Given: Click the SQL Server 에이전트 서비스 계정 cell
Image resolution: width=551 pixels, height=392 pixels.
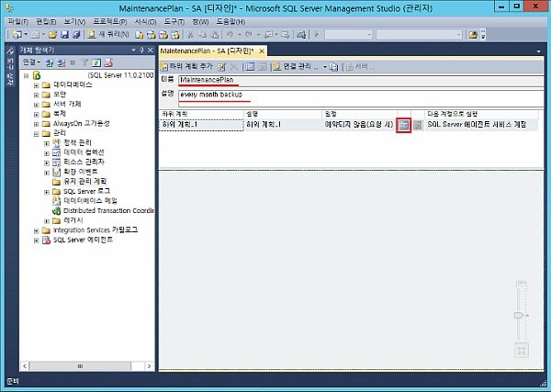Looking at the screenshot, I should tap(480, 125).
